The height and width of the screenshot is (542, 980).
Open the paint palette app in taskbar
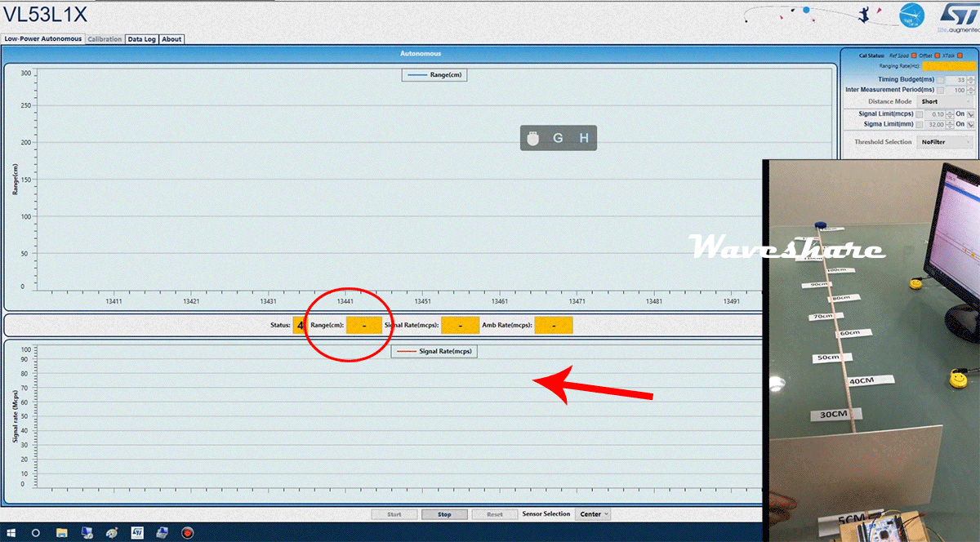[112, 532]
